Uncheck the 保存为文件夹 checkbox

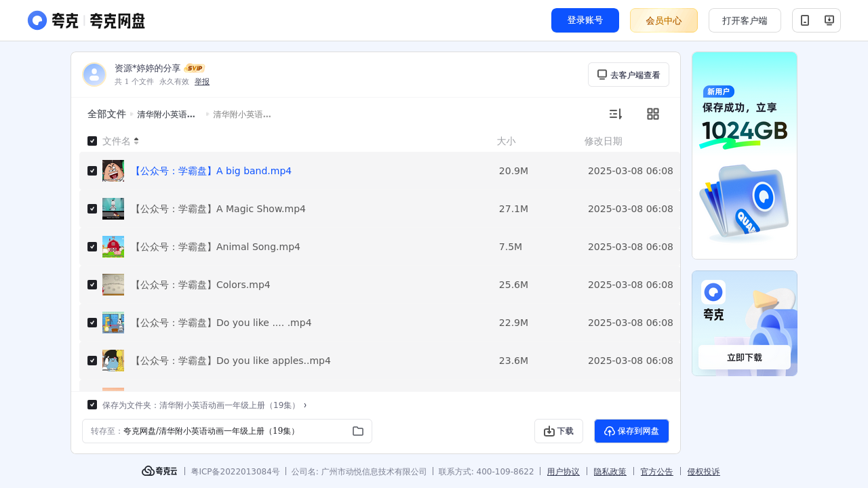click(x=92, y=405)
